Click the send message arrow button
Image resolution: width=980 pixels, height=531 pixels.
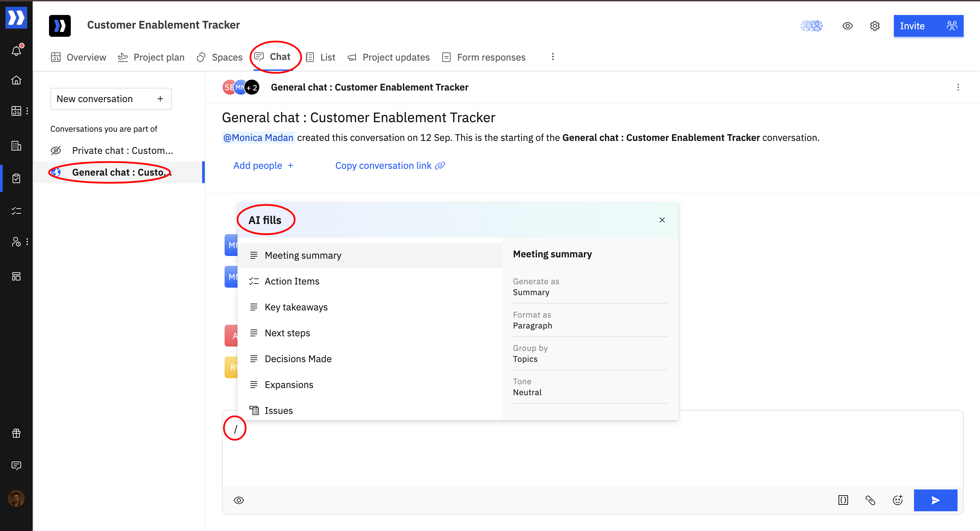935,500
